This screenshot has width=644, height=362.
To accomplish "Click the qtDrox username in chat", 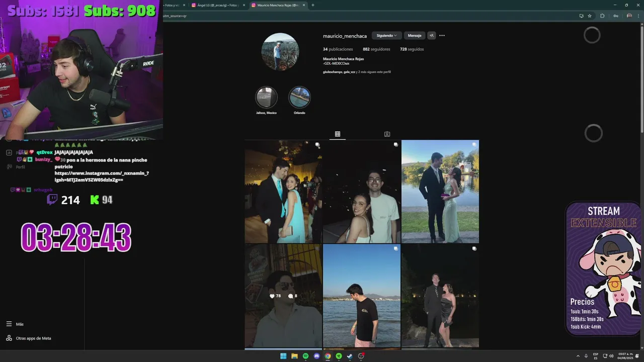I will pos(44,152).
